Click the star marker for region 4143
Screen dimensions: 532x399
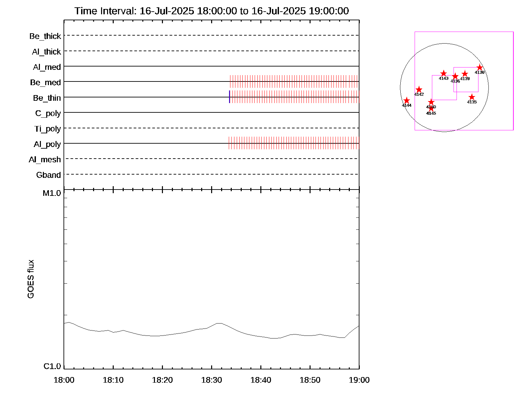443,73
